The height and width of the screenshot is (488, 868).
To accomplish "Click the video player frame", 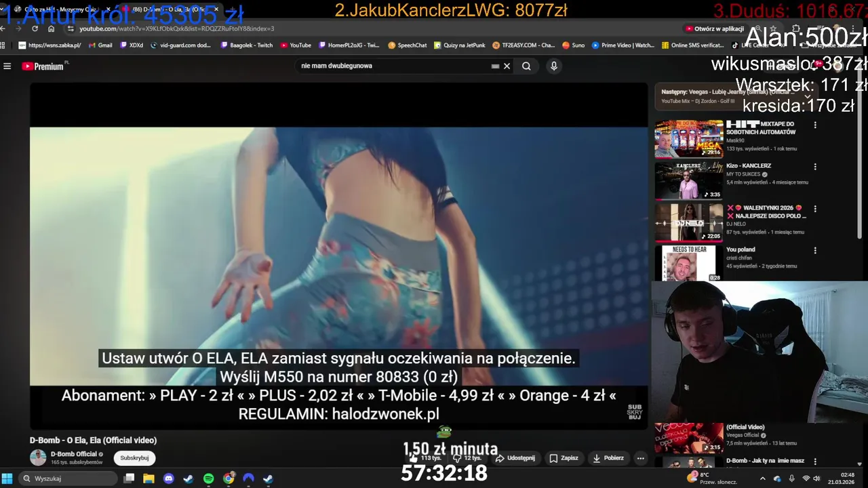I will point(338,256).
